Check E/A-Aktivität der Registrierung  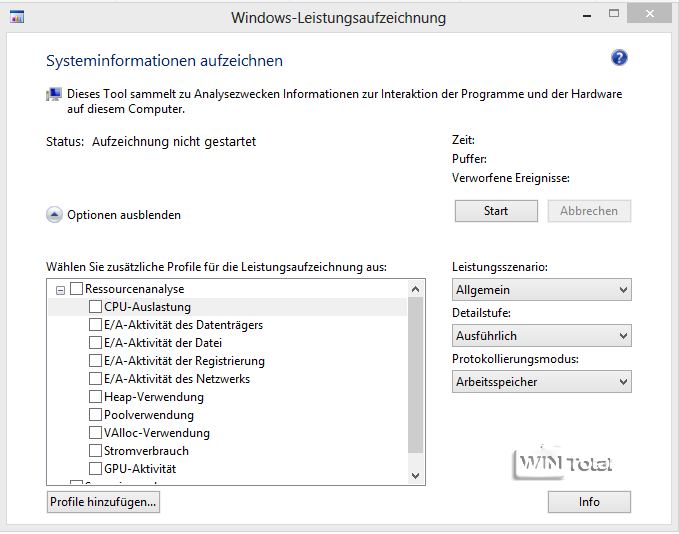point(95,361)
